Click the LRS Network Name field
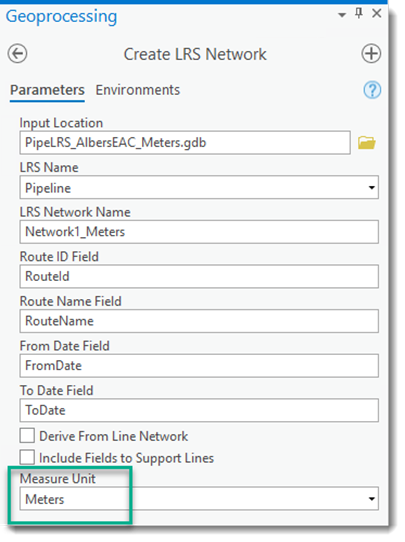405x542 pixels. click(x=199, y=232)
